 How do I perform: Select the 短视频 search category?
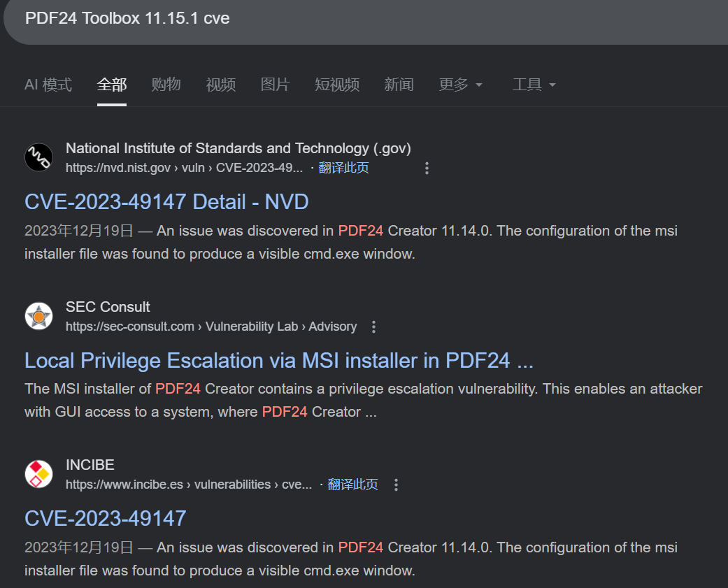pyautogui.click(x=336, y=84)
